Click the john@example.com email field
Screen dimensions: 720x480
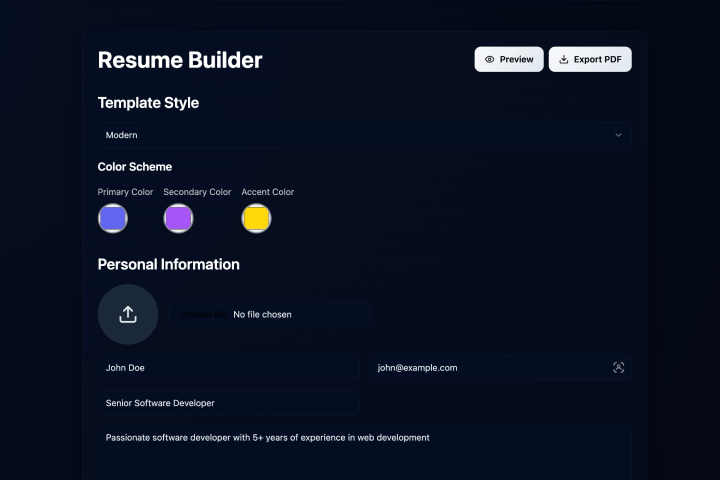pos(490,368)
